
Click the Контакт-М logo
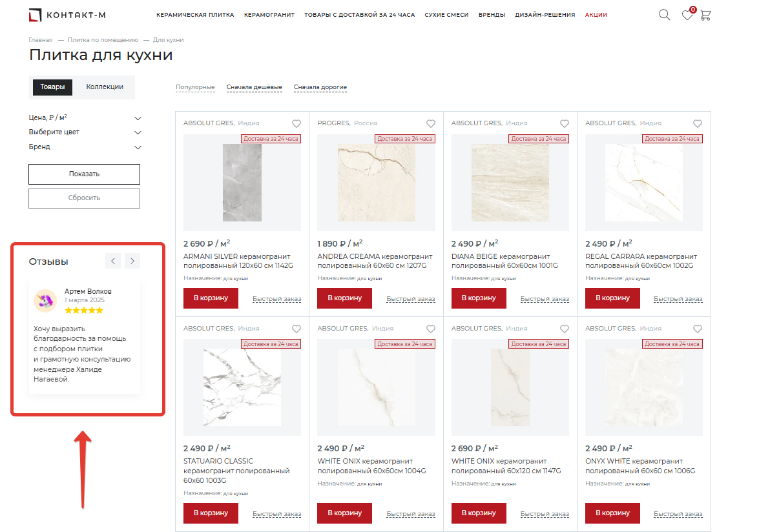pos(67,15)
